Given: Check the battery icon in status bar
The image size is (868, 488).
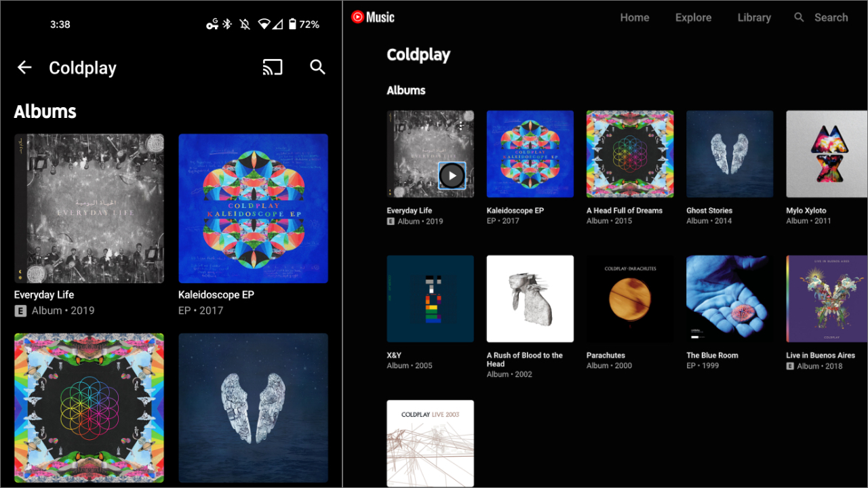Looking at the screenshot, I should (292, 24).
